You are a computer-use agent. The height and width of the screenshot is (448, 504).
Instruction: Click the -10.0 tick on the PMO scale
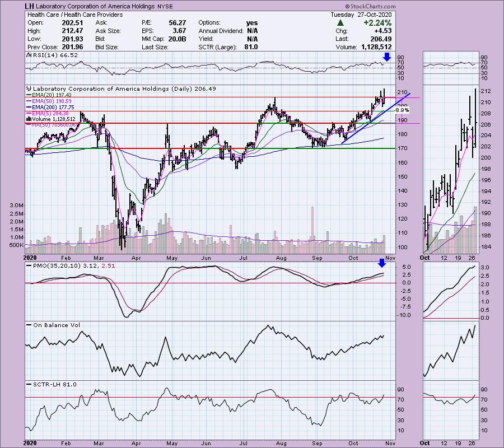[x=405, y=315]
